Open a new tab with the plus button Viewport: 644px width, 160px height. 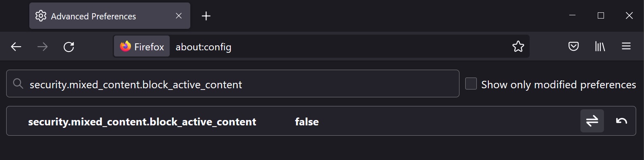[x=206, y=16]
